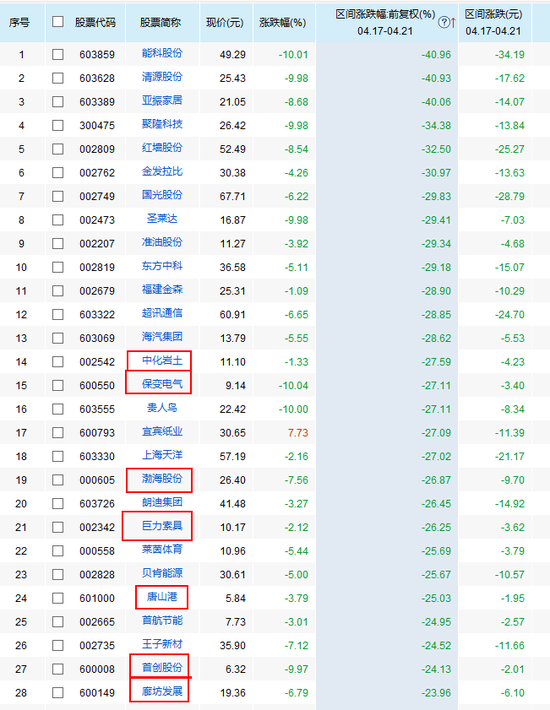Image resolution: width=550 pixels, height=710 pixels.
Task: Click stock code 002762
Action: coord(97,173)
